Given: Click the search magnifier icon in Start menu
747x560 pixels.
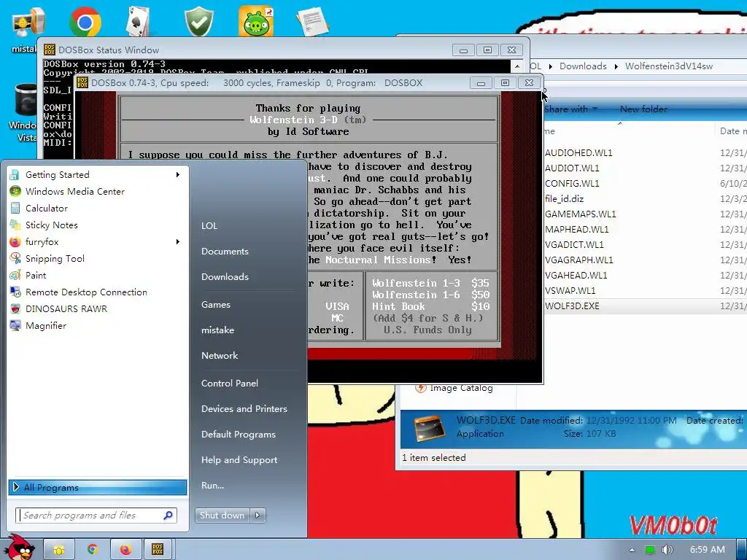Looking at the screenshot, I should coord(168,516).
